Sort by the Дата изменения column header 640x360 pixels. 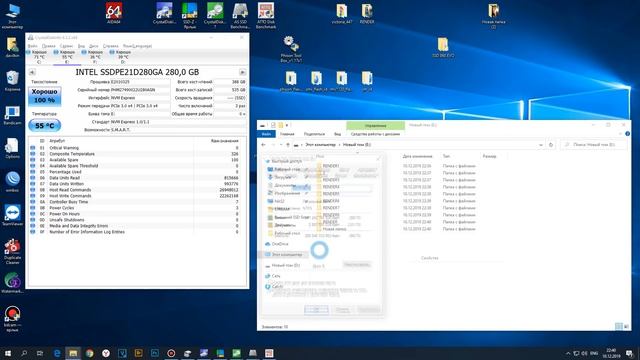click(x=417, y=156)
